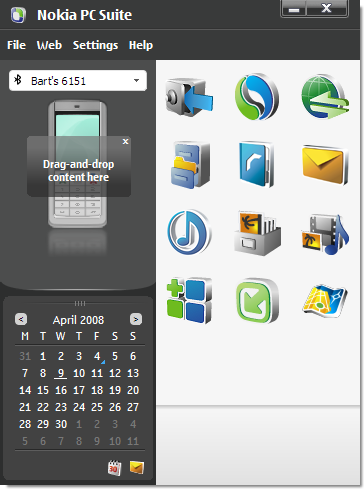
Task: Go to the previous month in calendar
Action: coord(21,319)
